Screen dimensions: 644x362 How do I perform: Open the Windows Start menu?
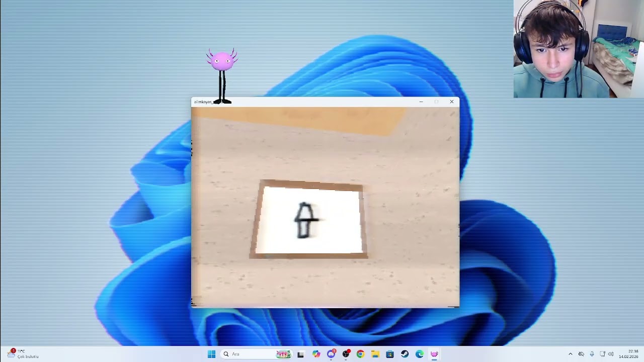click(x=212, y=354)
